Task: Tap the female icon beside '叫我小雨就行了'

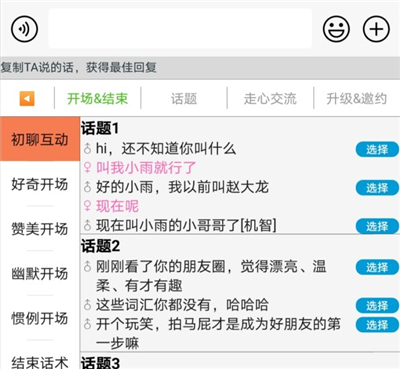Action: click(x=87, y=168)
